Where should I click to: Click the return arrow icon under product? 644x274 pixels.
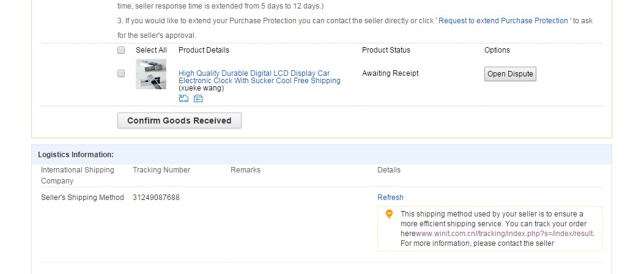[198, 98]
